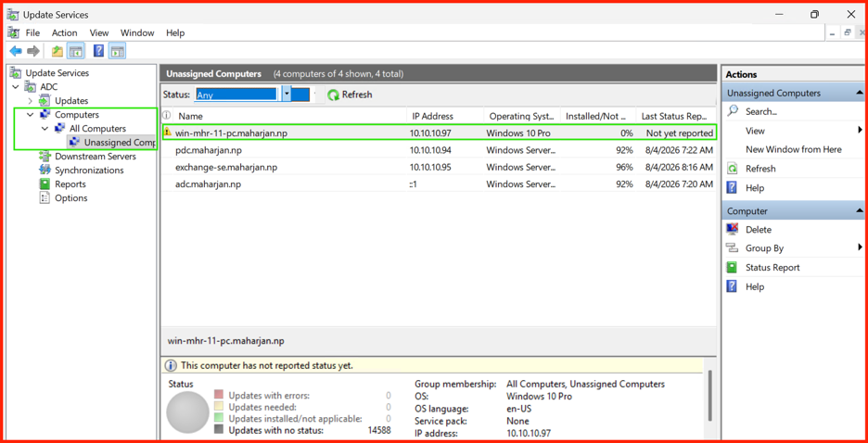The height and width of the screenshot is (443, 868).
Task: Click the green Refresh icon next to Status filter
Action: (x=333, y=95)
